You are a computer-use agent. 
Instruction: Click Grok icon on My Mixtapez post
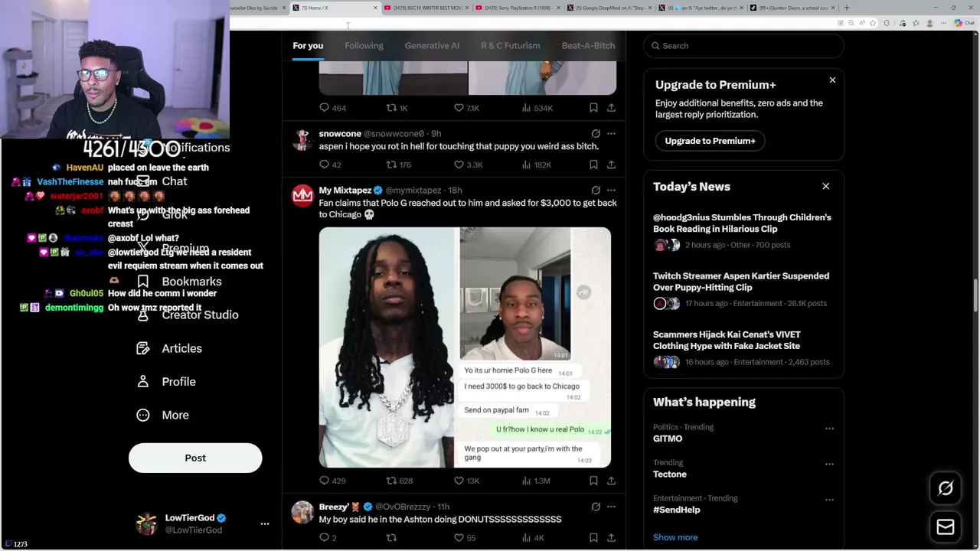[596, 191]
